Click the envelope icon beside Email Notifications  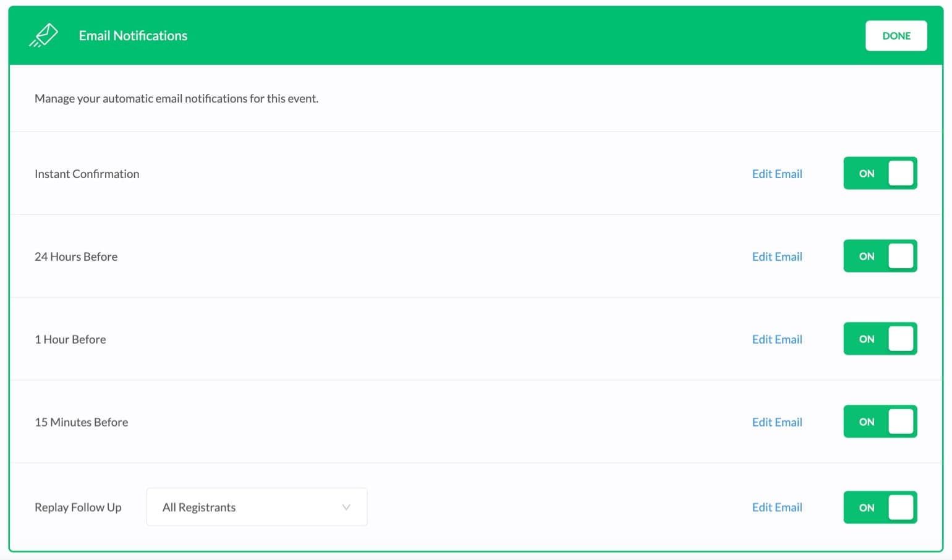tap(43, 35)
